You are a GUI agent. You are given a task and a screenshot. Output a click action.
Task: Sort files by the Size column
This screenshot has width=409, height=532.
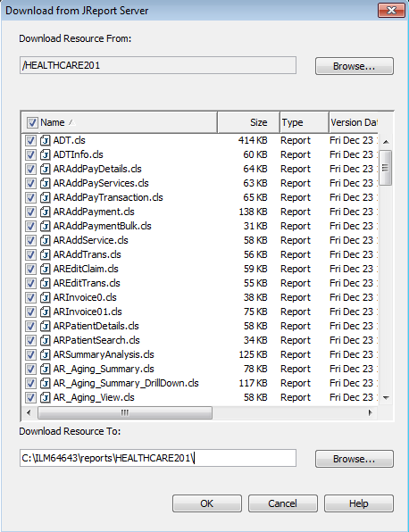pyautogui.click(x=248, y=122)
